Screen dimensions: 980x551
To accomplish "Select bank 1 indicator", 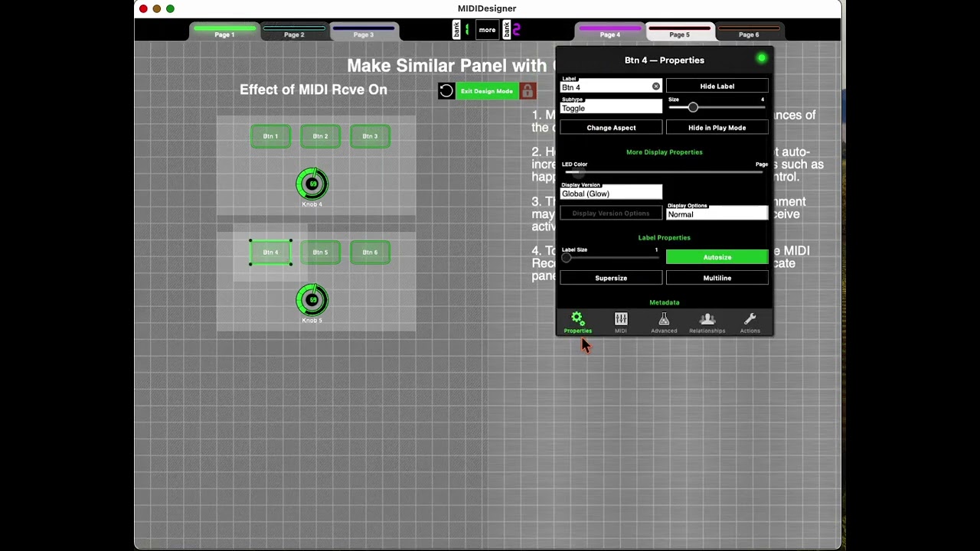I will coord(462,30).
